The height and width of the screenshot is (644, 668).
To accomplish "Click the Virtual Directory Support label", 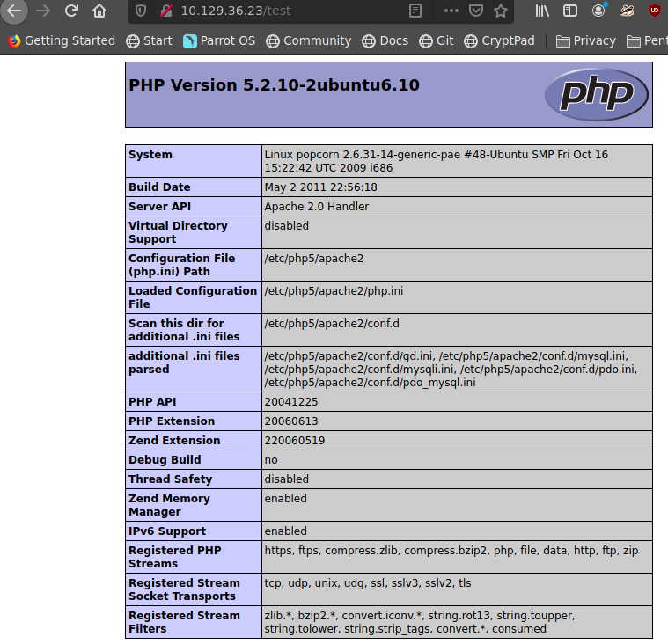I will (x=178, y=232).
